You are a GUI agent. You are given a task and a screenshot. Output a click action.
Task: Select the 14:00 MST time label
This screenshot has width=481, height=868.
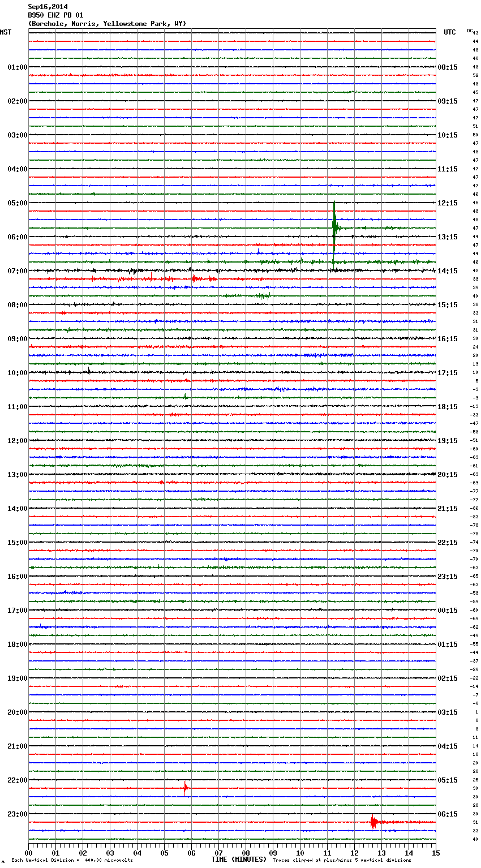pyautogui.click(x=18, y=509)
